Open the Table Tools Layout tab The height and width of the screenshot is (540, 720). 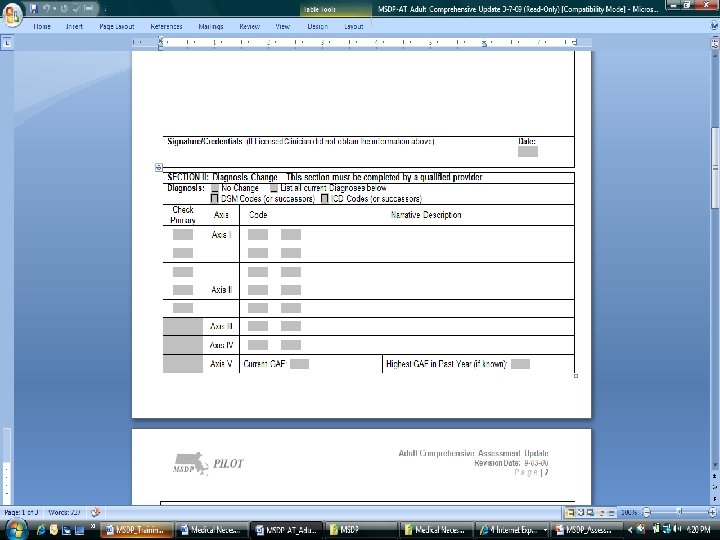point(354,27)
